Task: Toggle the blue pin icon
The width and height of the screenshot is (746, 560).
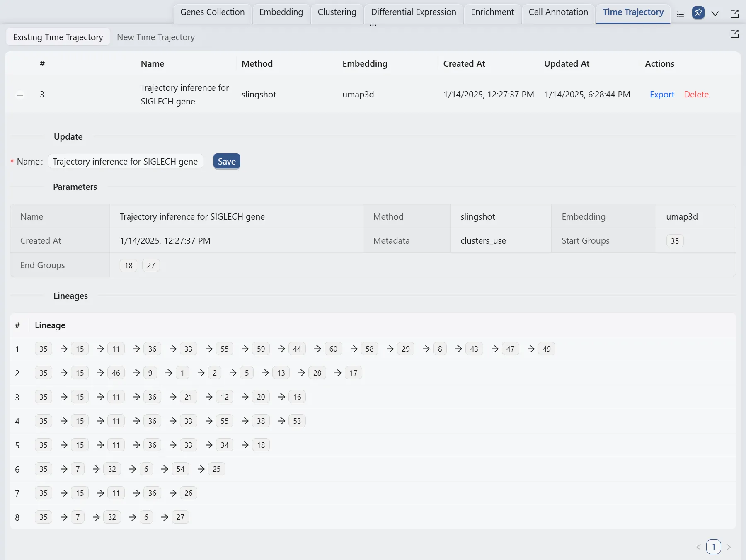Action: [698, 13]
